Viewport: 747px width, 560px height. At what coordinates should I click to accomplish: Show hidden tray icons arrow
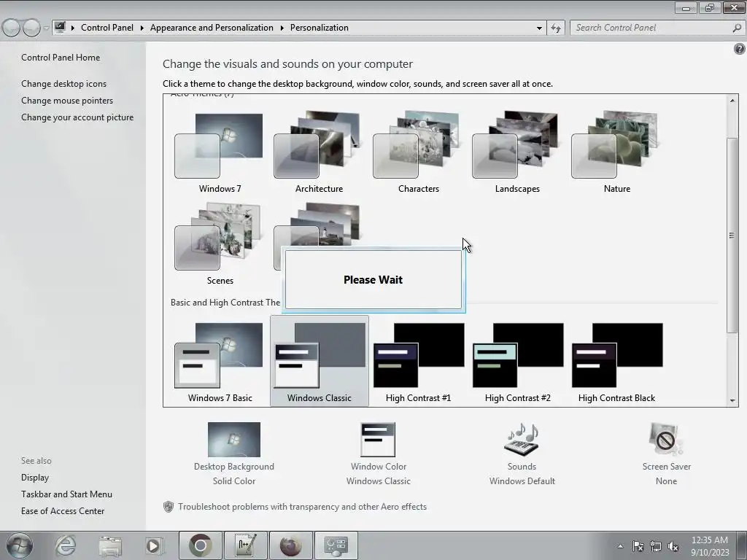click(x=620, y=546)
